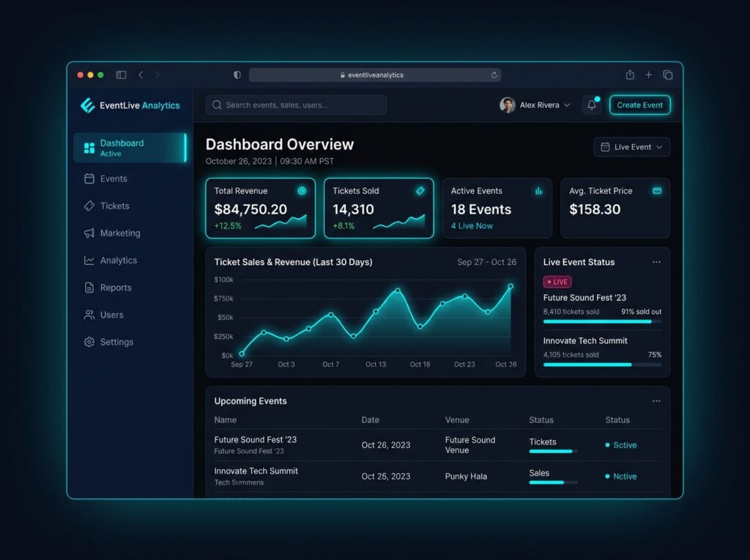
Task: Go back with browser back arrow
Action: [141, 75]
